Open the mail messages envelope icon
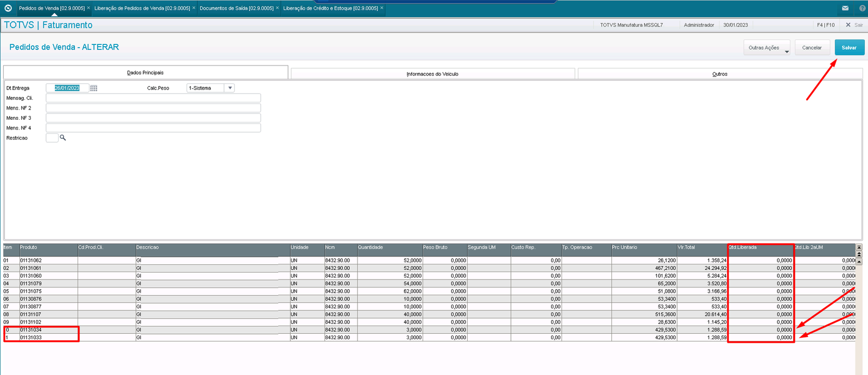868x375 pixels. coord(845,8)
